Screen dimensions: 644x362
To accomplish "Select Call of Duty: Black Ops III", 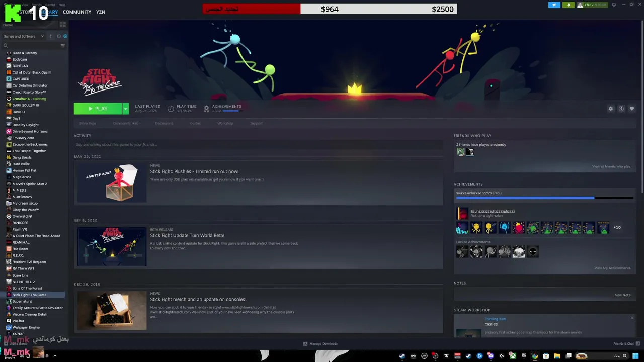I will click(33, 72).
